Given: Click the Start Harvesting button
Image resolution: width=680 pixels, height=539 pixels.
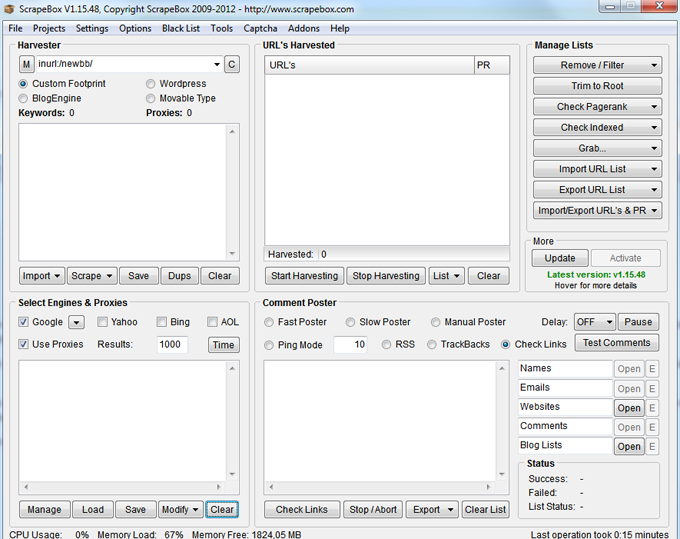Looking at the screenshot, I should click(x=304, y=276).
